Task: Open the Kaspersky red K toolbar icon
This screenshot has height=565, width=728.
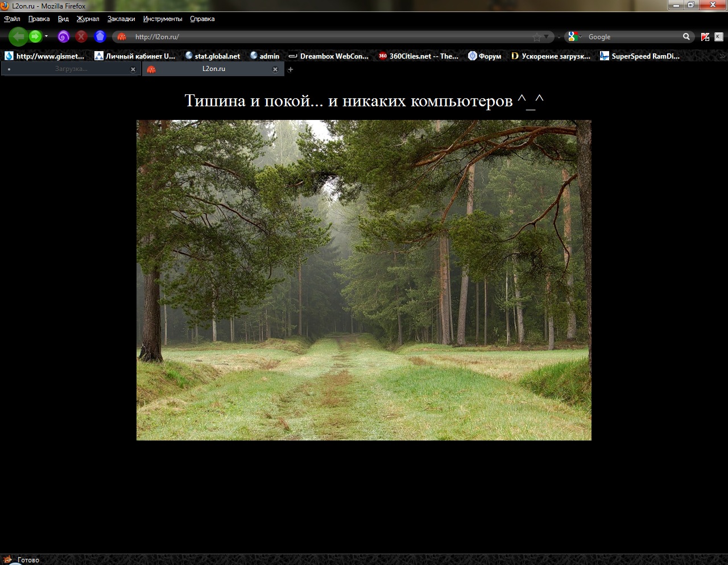Action: [x=705, y=37]
